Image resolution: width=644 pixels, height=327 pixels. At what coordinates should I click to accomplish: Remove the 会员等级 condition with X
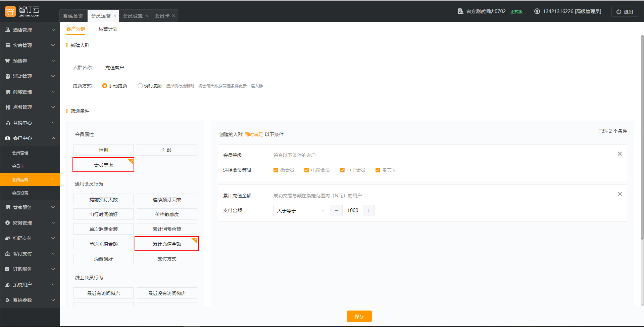[x=620, y=154]
